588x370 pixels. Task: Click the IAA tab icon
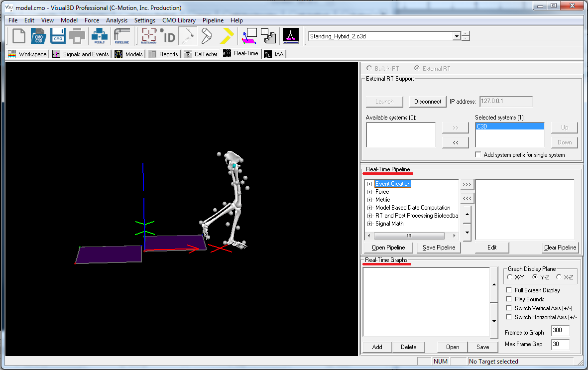pos(268,54)
